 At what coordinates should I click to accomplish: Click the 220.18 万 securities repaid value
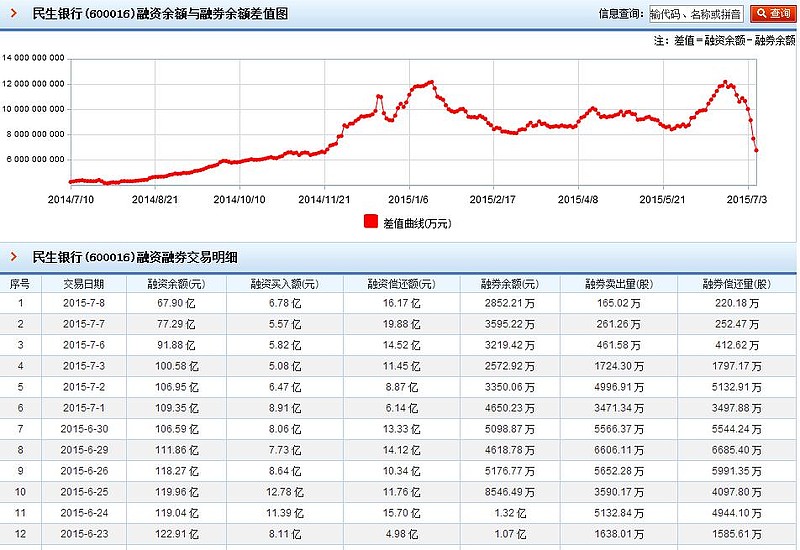tap(737, 303)
